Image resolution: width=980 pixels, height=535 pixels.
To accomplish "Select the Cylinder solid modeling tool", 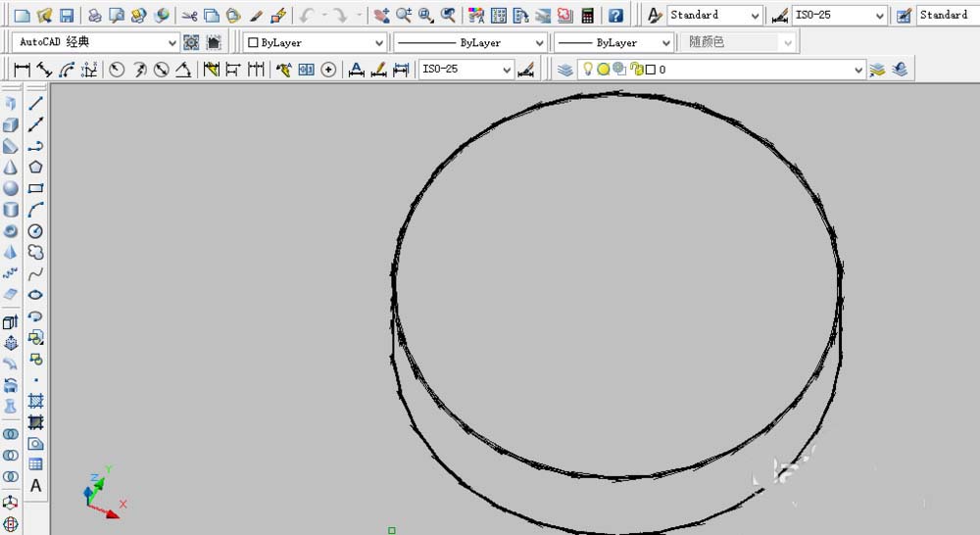I will 11,210.
